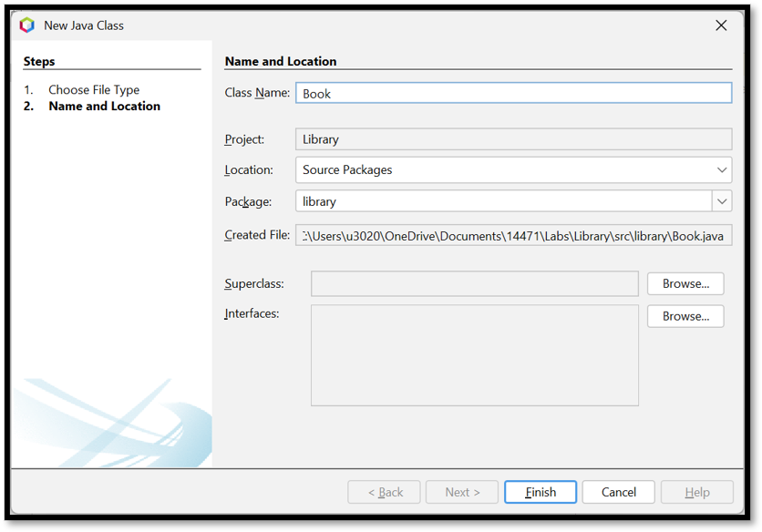This screenshot has height=532, width=762.
Task: Click the Interfaces label
Action: click(x=252, y=314)
